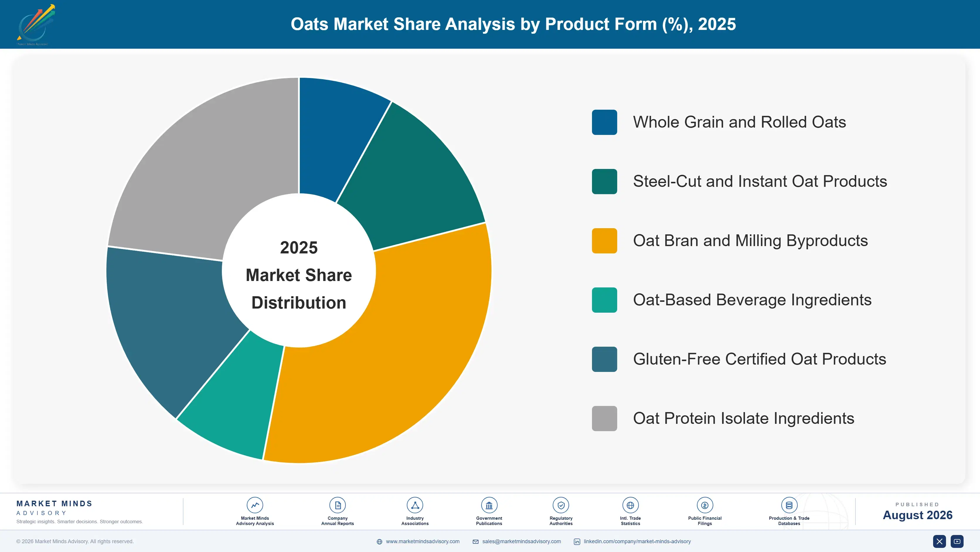The width and height of the screenshot is (980, 552).
Task: Click the Public Financial Filings icon
Action: [705, 505]
